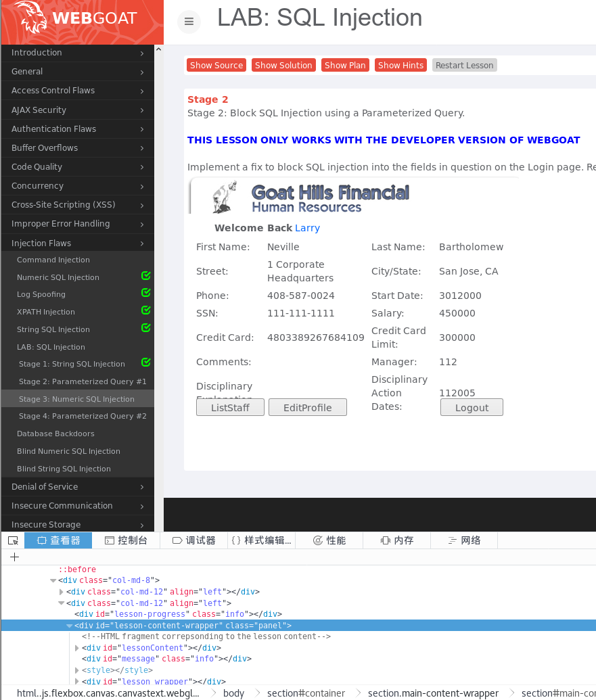
Task: Toggle the hamburger menu button
Action: coord(189,21)
